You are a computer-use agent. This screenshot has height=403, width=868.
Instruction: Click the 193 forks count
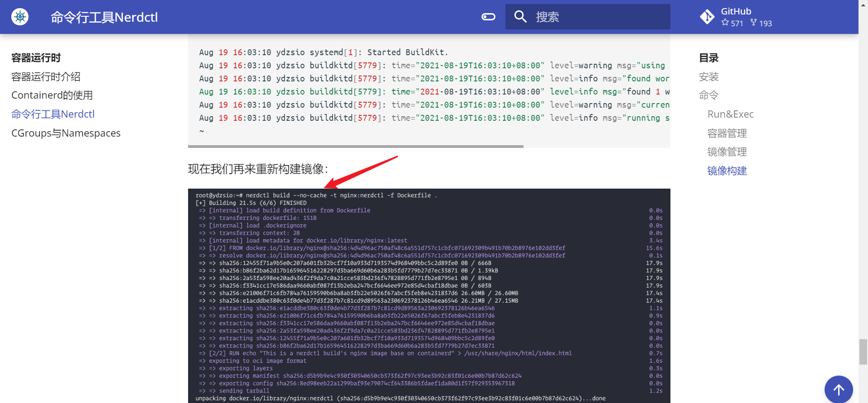(761, 23)
